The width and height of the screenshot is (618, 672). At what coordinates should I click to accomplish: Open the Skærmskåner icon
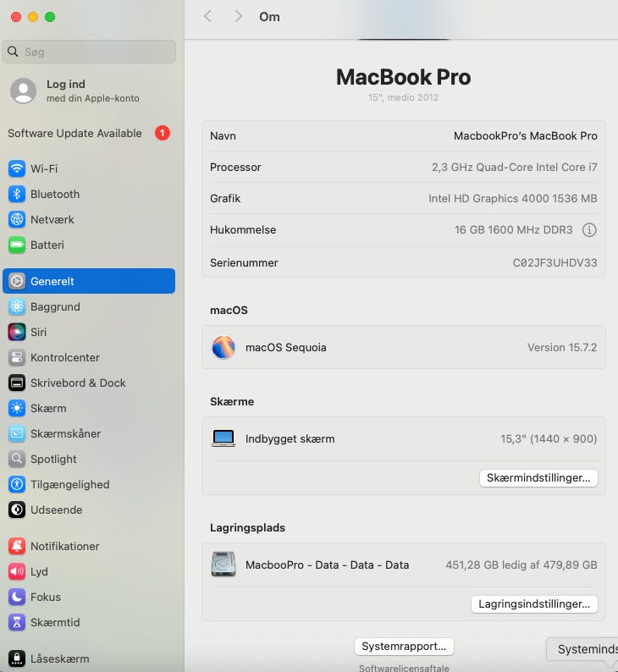click(x=17, y=433)
